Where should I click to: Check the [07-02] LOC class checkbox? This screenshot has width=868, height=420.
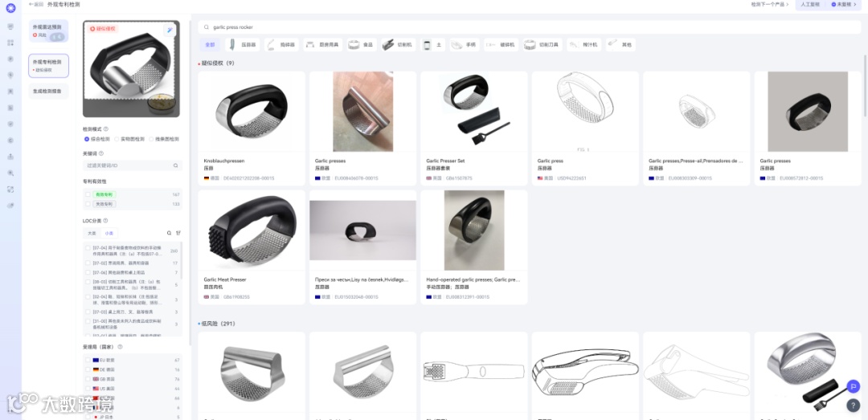88,263
